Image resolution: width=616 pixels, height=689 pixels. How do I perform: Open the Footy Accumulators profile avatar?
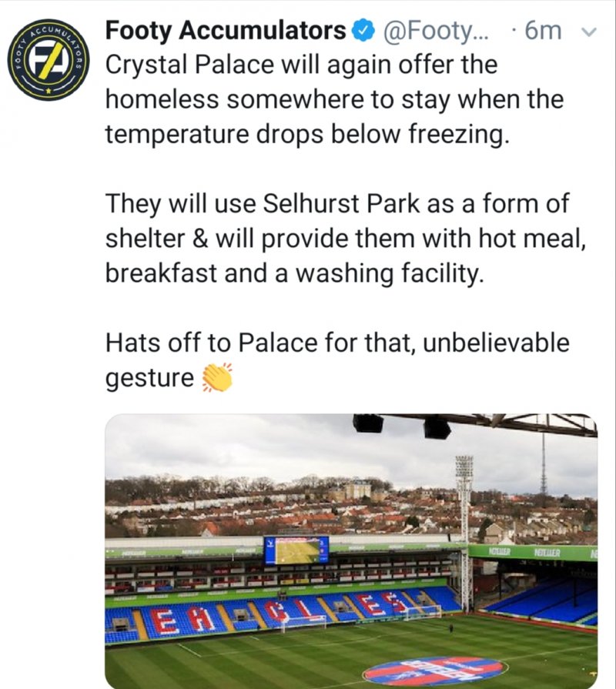pos(49,60)
